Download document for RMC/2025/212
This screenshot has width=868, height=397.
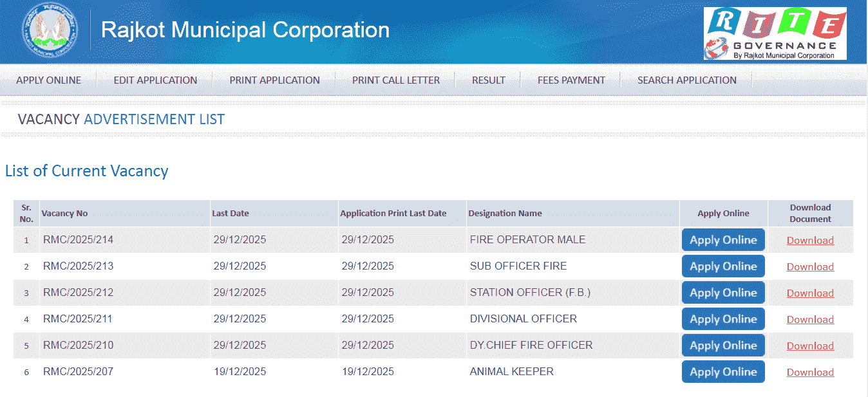click(810, 293)
